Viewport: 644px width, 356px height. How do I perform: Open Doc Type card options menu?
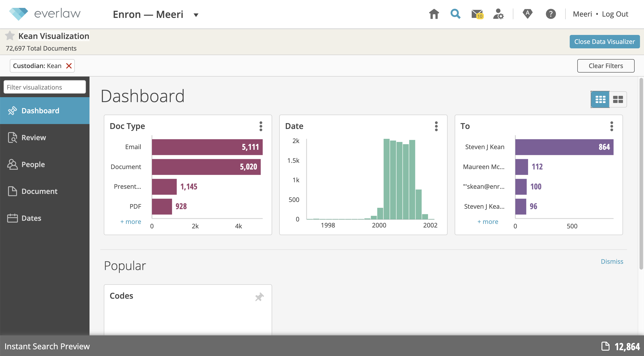tap(261, 126)
